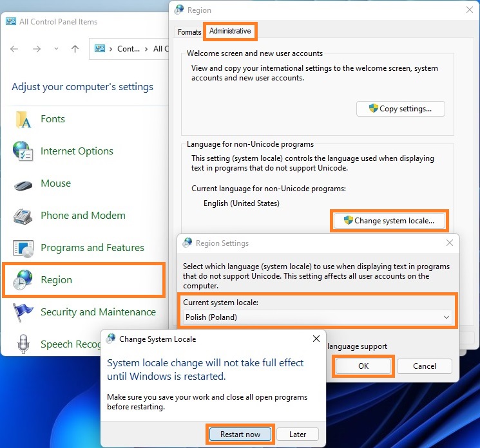The width and height of the screenshot is (480, 448).
Task: Open the Phone and Modem icon
Action: coord(23,216)
